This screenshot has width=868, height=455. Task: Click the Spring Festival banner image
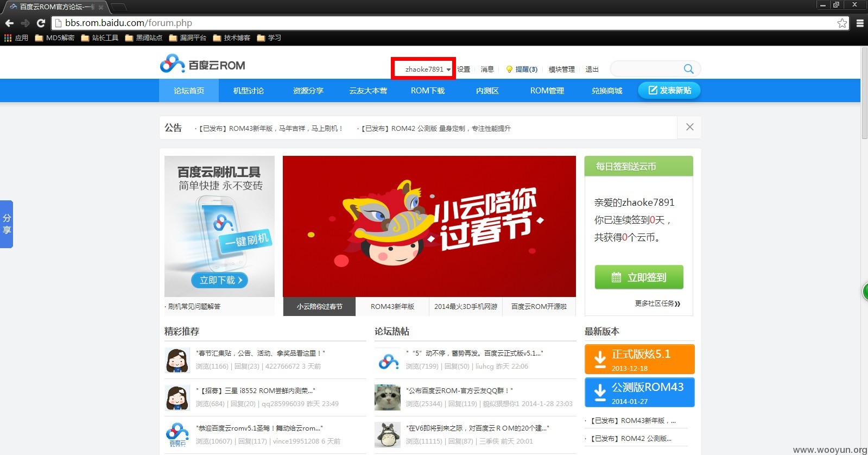pos(429,226)
